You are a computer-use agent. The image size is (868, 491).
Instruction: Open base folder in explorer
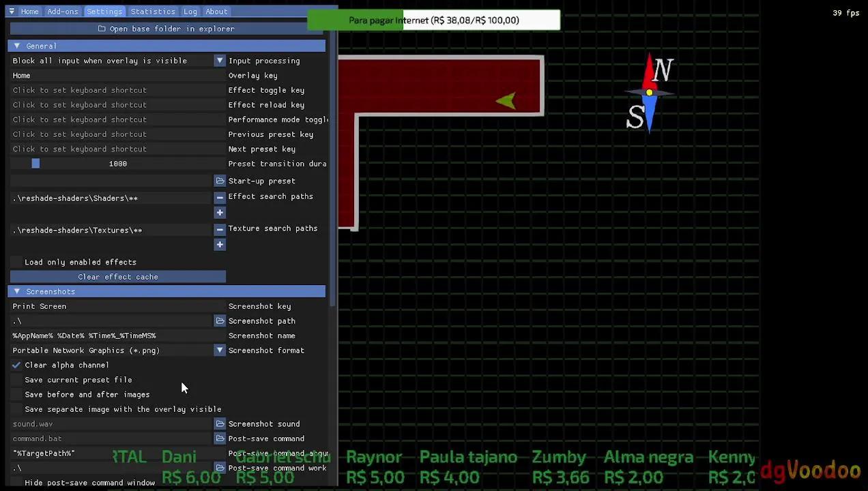167,29
